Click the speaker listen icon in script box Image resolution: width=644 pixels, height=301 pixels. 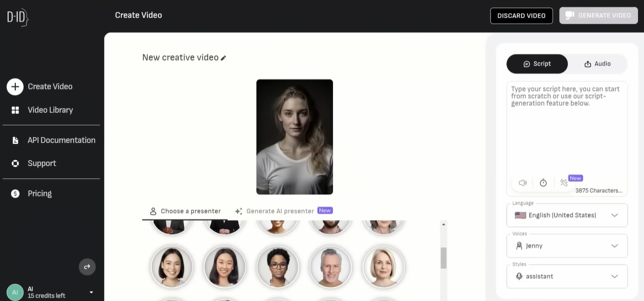click(x=522, y=183)
